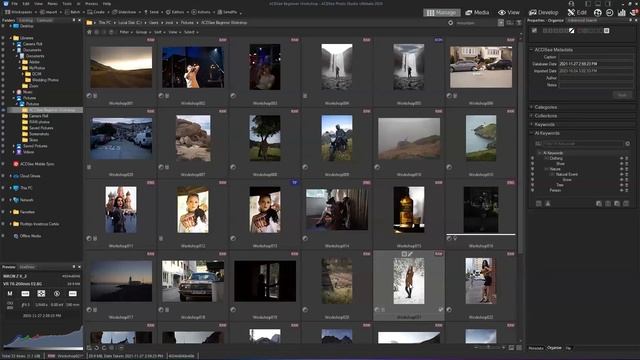
Task: Collapse the AI Keywords section
Action: (x=531, y=133)
